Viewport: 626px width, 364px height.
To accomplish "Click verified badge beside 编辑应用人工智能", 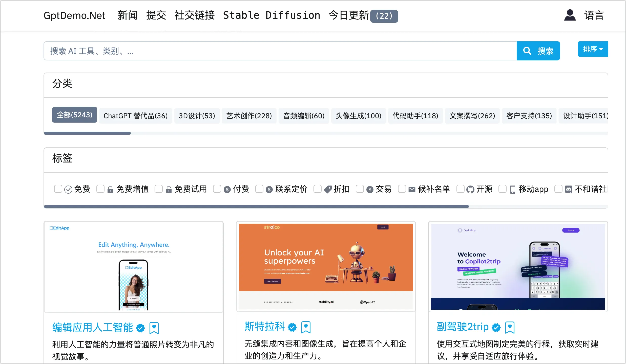I will [140, 328].
